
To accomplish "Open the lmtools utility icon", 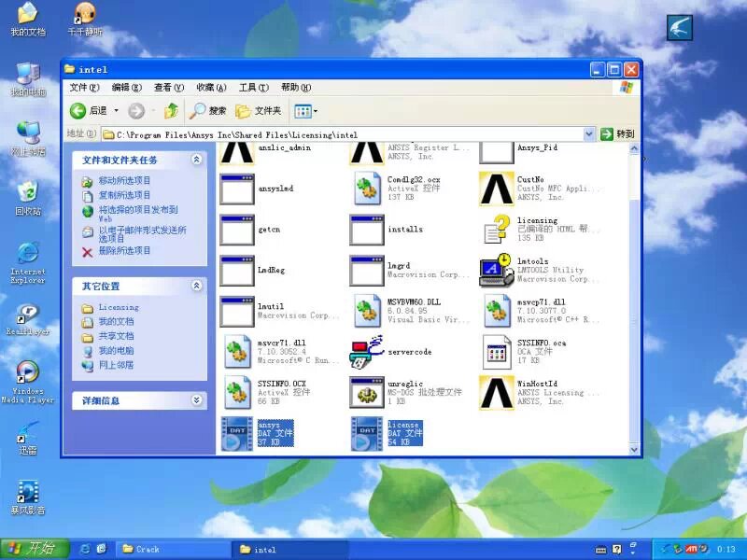I will pos(496,271).
